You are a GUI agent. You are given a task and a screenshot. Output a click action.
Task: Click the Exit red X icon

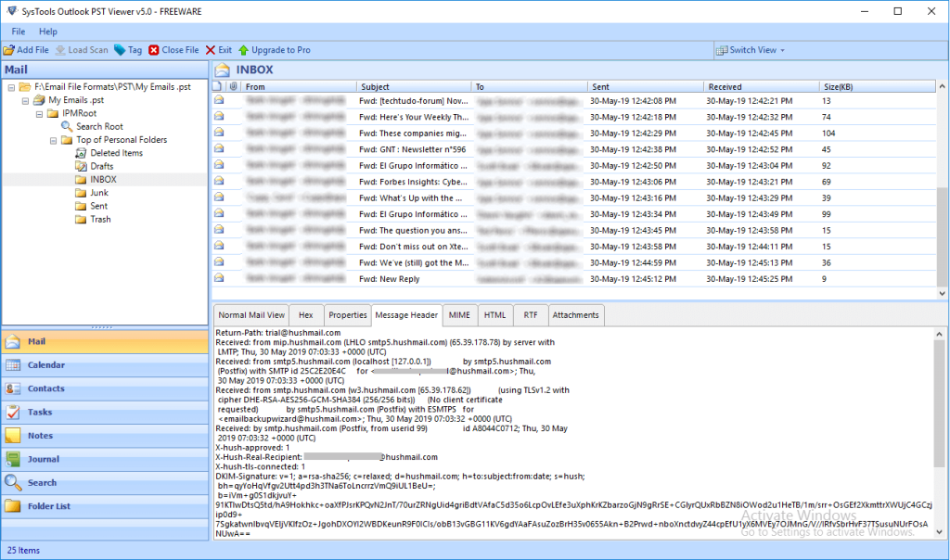pos(211,50)
